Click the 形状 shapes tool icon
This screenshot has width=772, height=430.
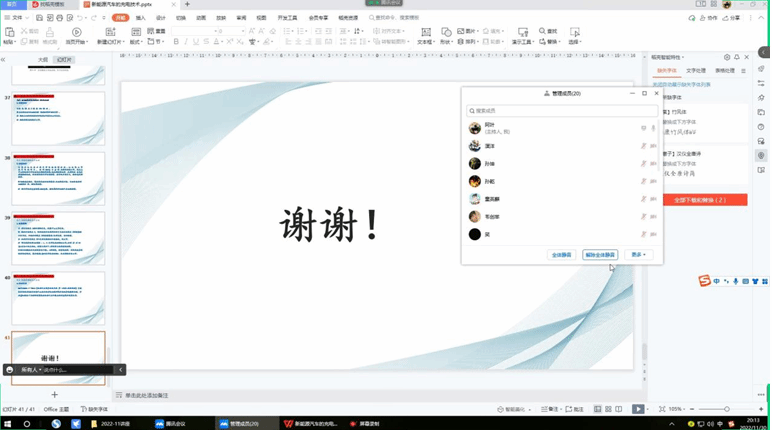click(x=445, y=33)
